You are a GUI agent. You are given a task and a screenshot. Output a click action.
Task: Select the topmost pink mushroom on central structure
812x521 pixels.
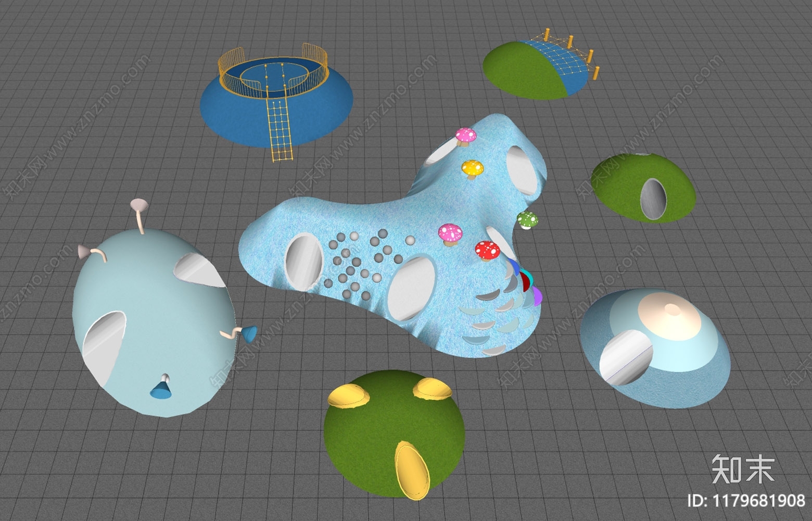pos(466,137)
